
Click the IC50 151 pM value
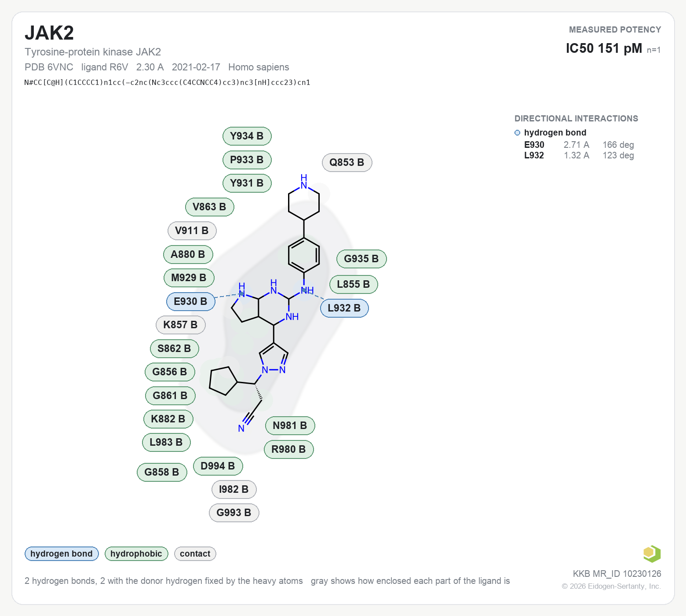click(x=604, y=48)
